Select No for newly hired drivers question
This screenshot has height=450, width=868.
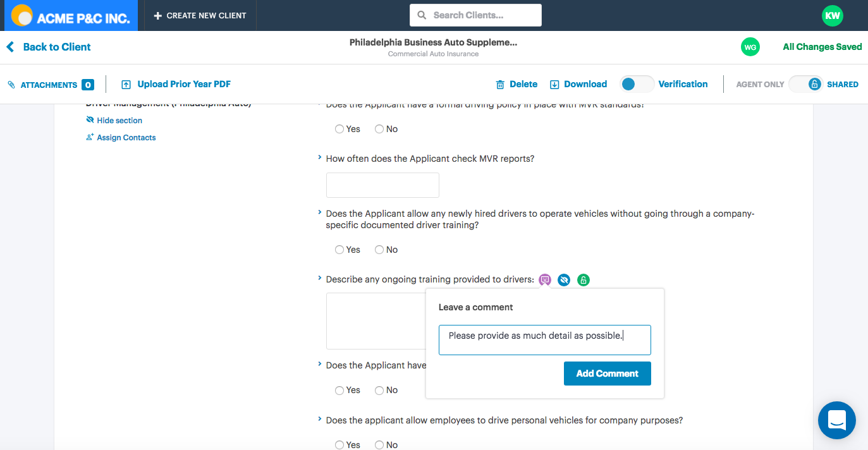point(379,250)
